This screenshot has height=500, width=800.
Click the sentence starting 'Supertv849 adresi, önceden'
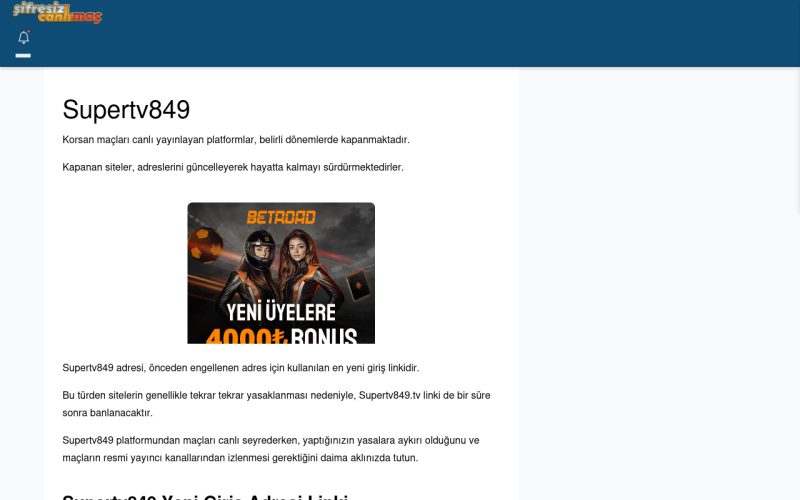click(x=241, y=368)
